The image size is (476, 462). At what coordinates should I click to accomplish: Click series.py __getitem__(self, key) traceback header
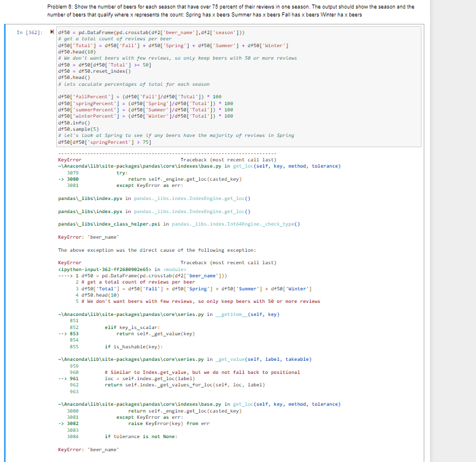tap(169, 314)
